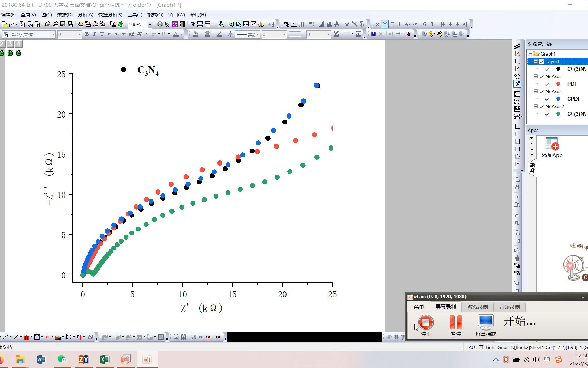Insert Greek symbols with αβ button
Viewport: 588px width, 368px height.
pos(131,34)
